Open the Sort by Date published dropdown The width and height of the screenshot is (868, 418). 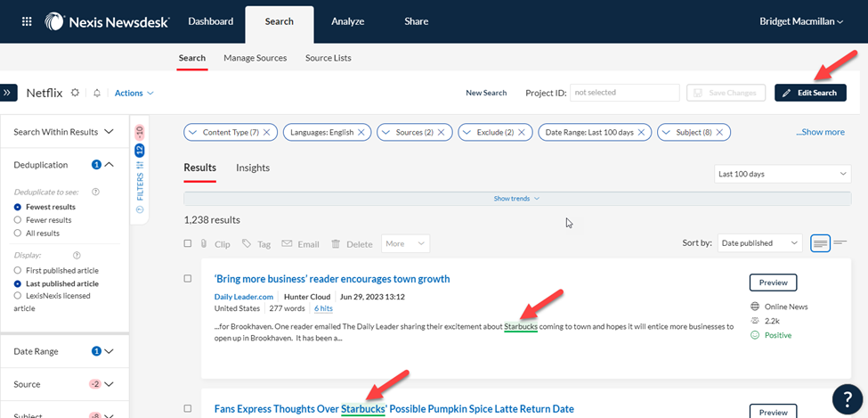pyautogui.click(x=759, y=242)
